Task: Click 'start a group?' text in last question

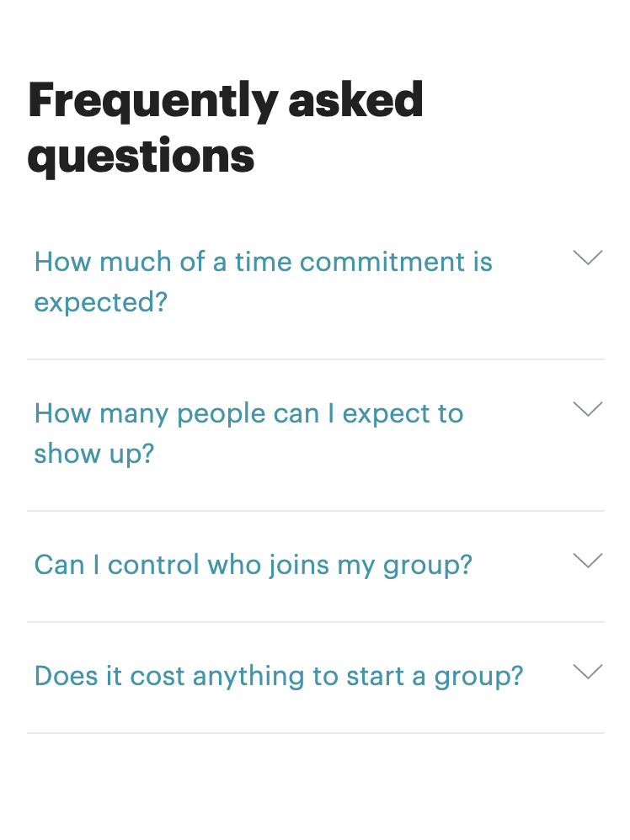Action: pyautogui.click(x=435, y=678)
